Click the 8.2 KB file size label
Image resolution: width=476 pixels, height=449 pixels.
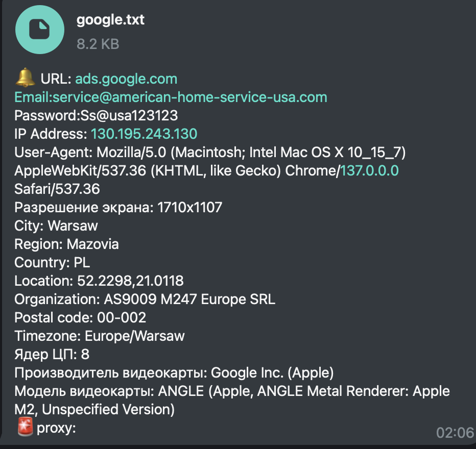[x=98, y=44]
